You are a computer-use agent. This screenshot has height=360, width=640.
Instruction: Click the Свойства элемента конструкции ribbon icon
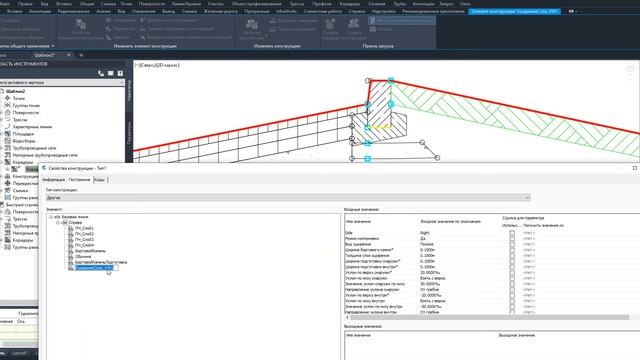(81, 24)
